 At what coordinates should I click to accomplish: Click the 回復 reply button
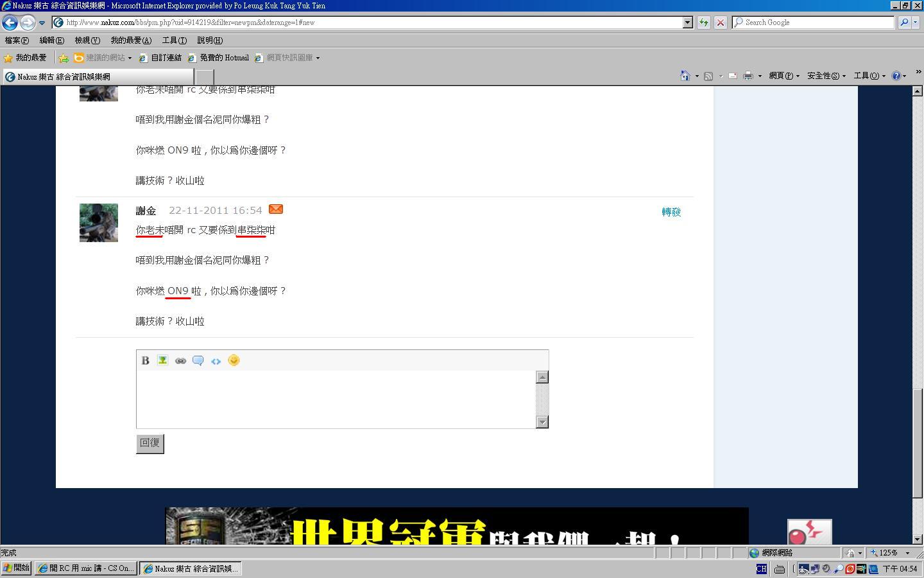[x=150, y=443]
